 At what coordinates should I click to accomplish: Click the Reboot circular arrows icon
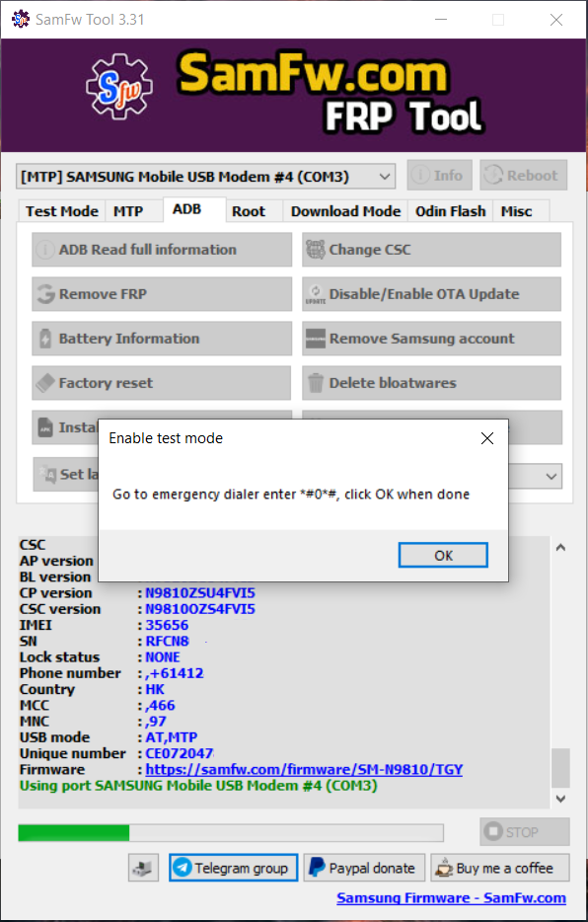[493, 176]
